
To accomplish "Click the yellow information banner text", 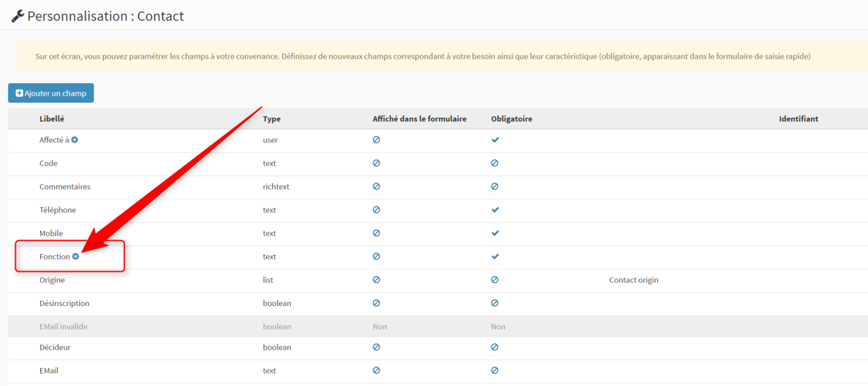I will [423, 56].
